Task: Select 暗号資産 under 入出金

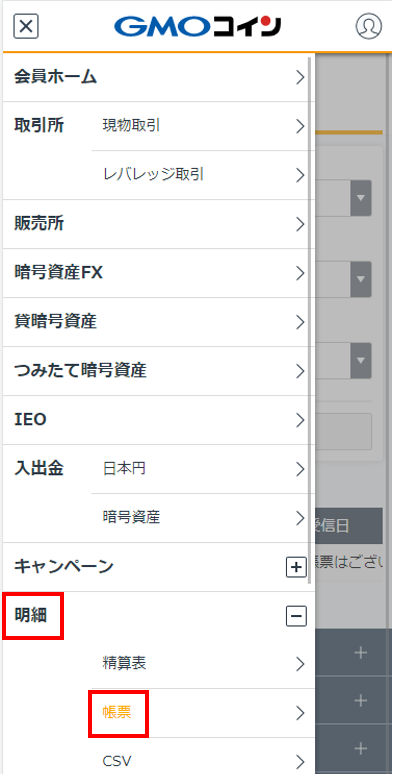Action: pyautogui.click(x=202, y=518)
